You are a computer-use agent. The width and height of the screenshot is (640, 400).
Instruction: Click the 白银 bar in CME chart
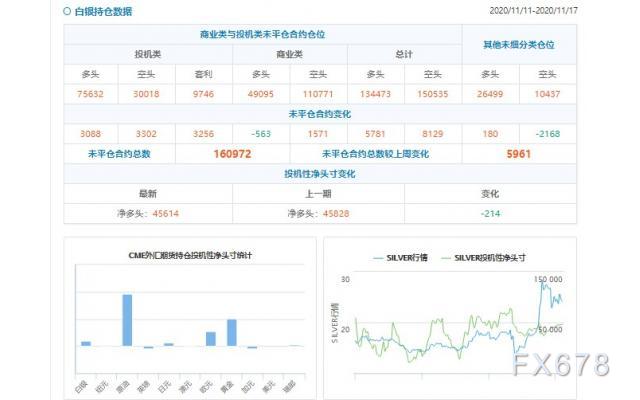click(86, 344)
